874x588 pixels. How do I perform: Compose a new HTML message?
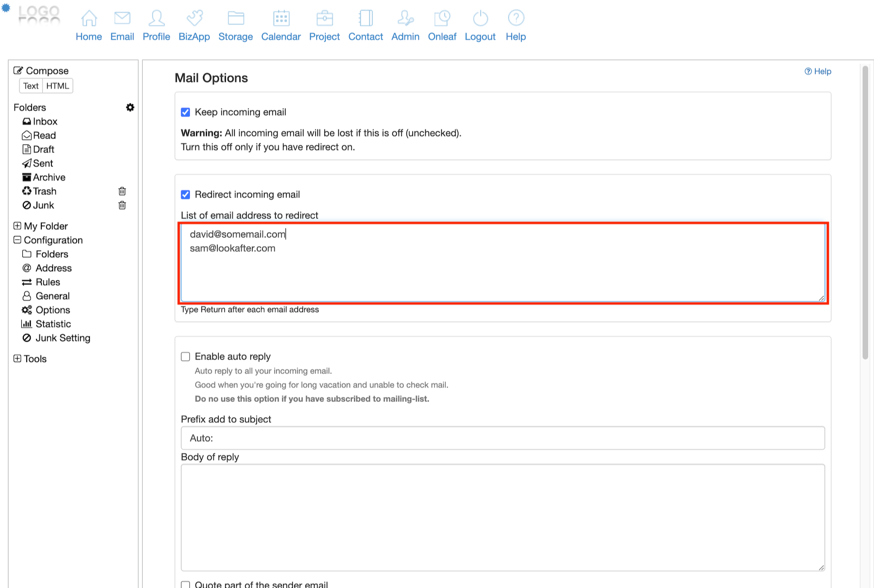[58, 86]
